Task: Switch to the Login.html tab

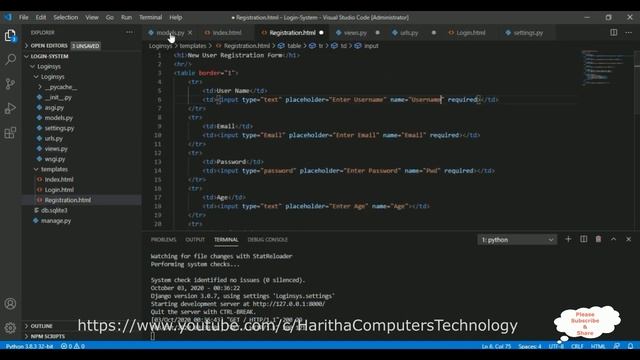Action: 471,33
